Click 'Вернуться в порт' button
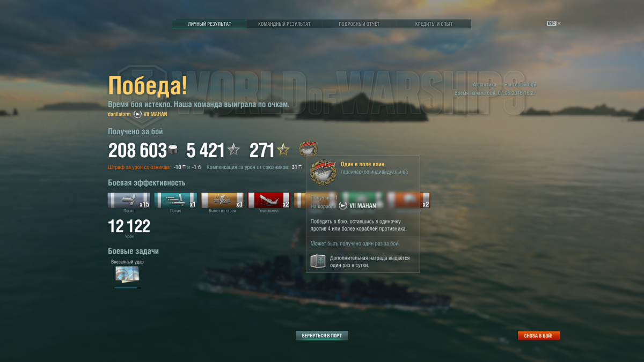The image size is (644, 362). [322, 336]
